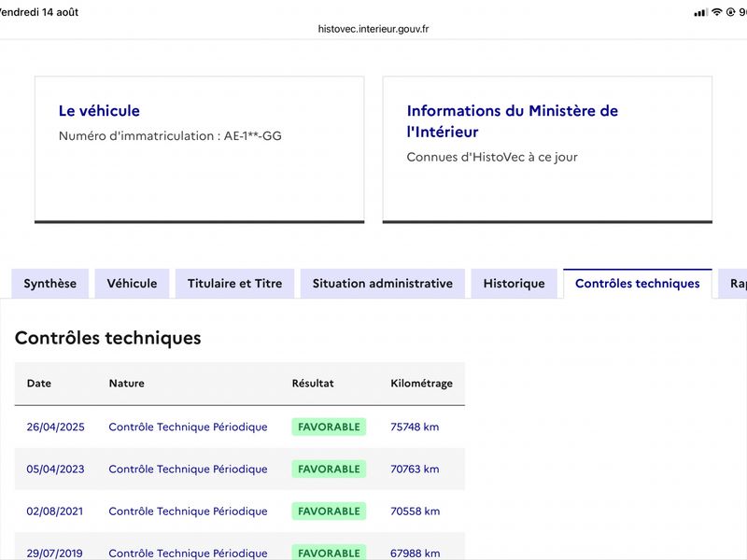The image size is (747, 560).
Task: Tap the cellular signal bars icon
Action: pos(701,13)
